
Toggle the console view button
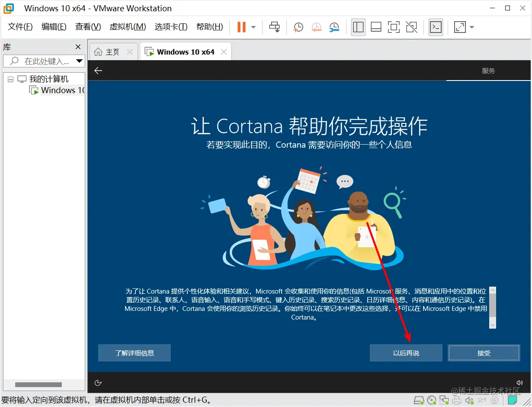pos(436,27)
